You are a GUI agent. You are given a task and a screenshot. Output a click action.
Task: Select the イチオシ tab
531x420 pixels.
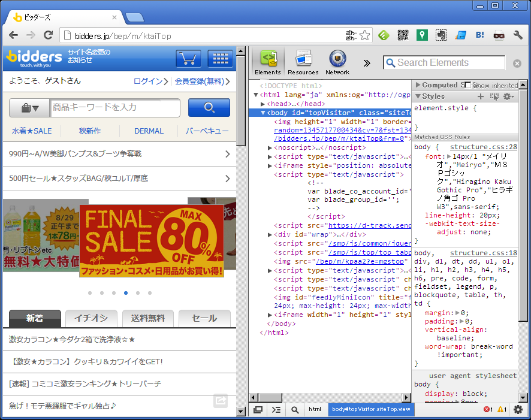point(91,319)
